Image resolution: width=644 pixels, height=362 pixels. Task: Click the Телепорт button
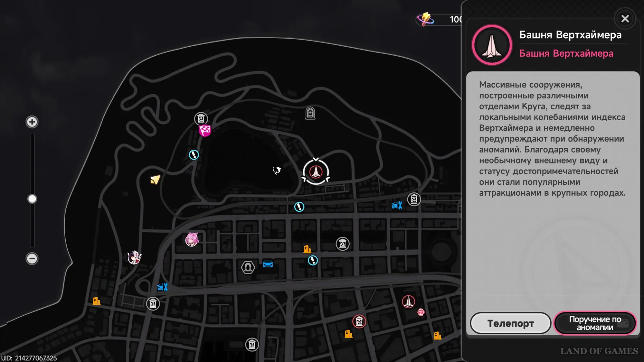tap(511, 323)
